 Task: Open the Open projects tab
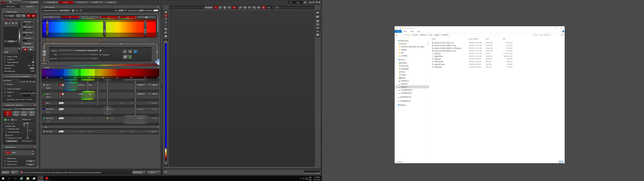pyautogui.click(x=11, y=7)
